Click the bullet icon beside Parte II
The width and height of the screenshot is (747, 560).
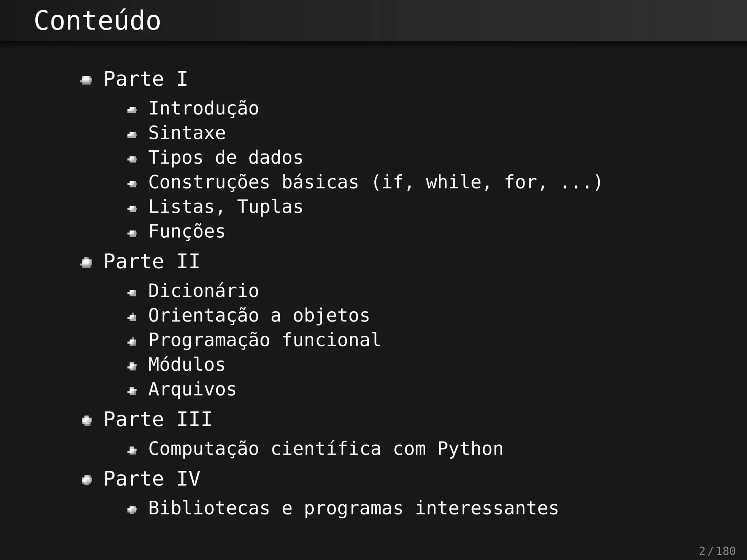pyautogui.click(x=86, y=262)
